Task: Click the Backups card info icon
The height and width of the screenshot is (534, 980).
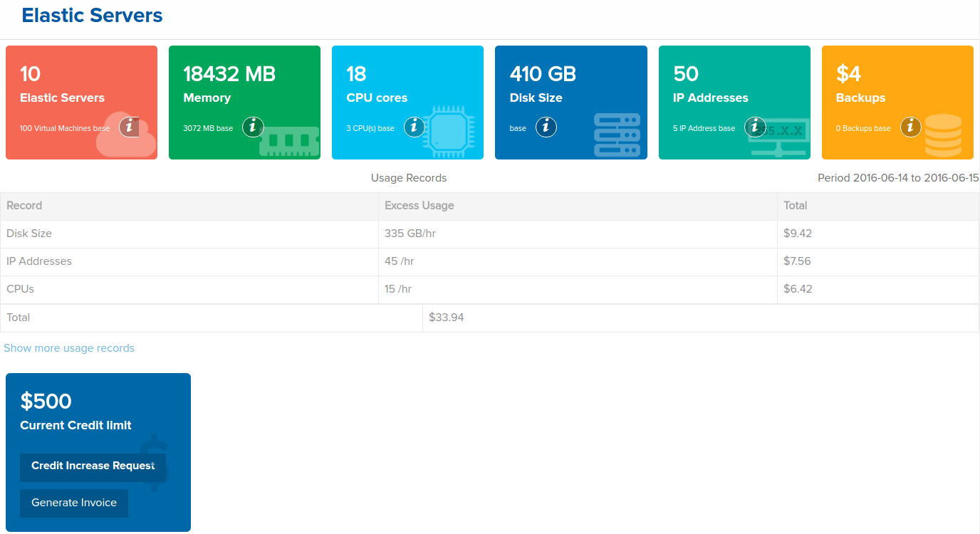Action: (x=910, y=127)
